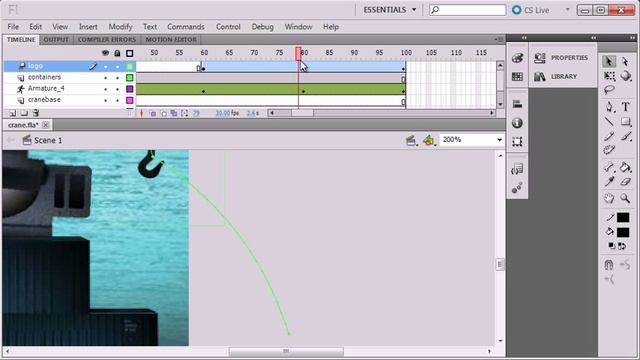640x360 pixels.
Task: Select the Pen tool
Action: coord(609,107)
